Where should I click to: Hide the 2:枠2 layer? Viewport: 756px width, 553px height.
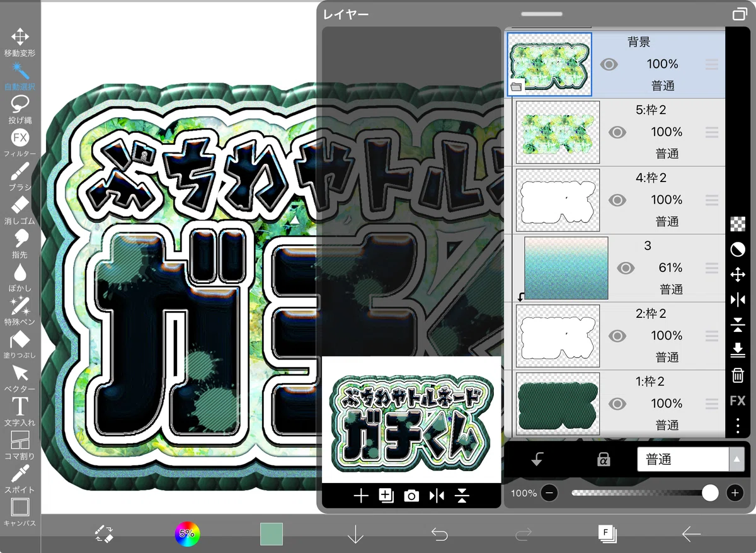point(617,336)
